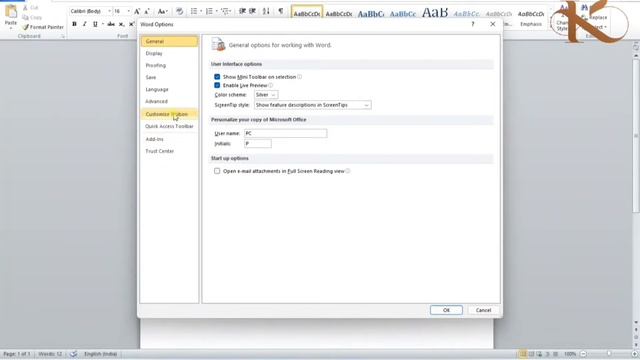The height and width of the screenshot is (360, 640).
Task: Click Decrease Indent icon
Action: point(242,11)
